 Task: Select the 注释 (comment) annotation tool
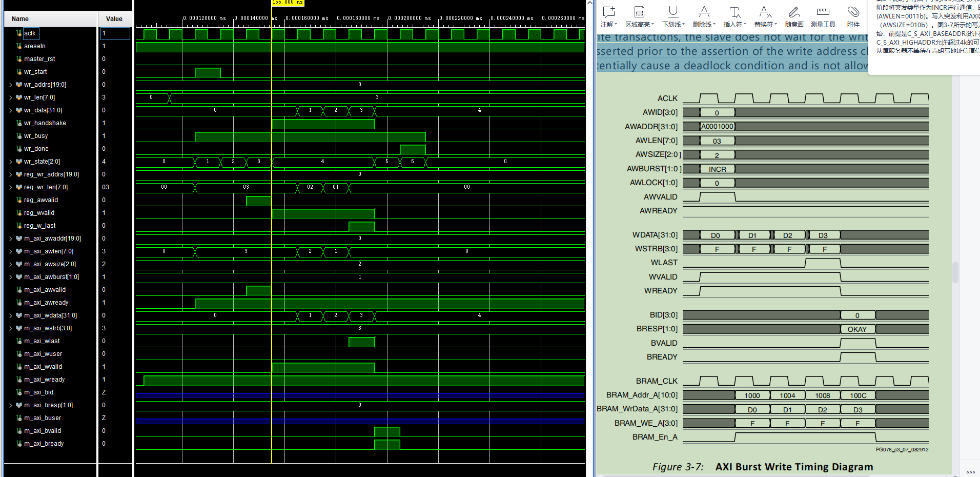click(608, 13)
